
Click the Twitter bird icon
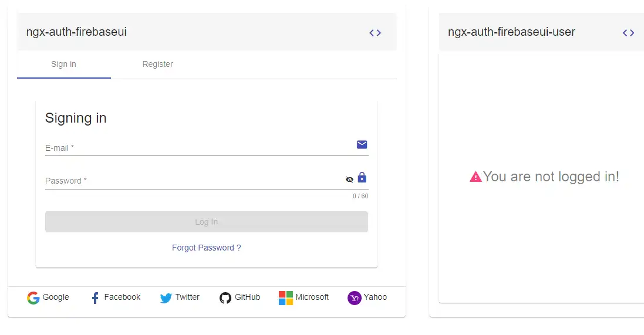166,298
